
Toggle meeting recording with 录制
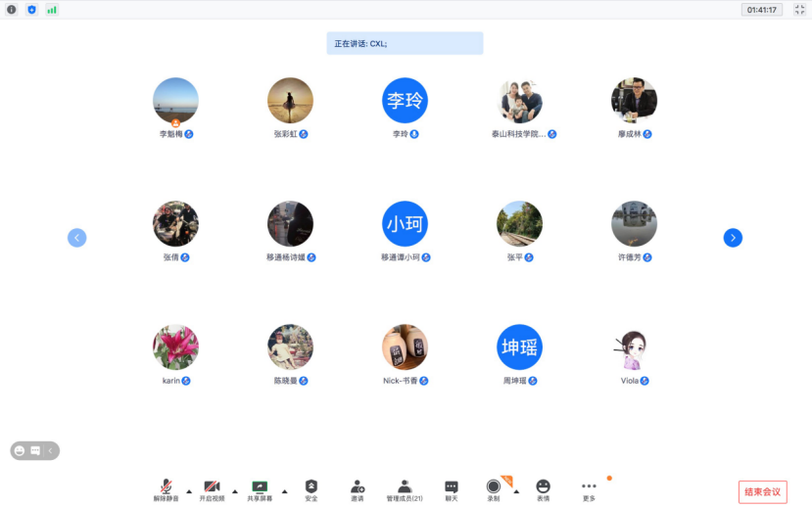[x=494, y=489]
